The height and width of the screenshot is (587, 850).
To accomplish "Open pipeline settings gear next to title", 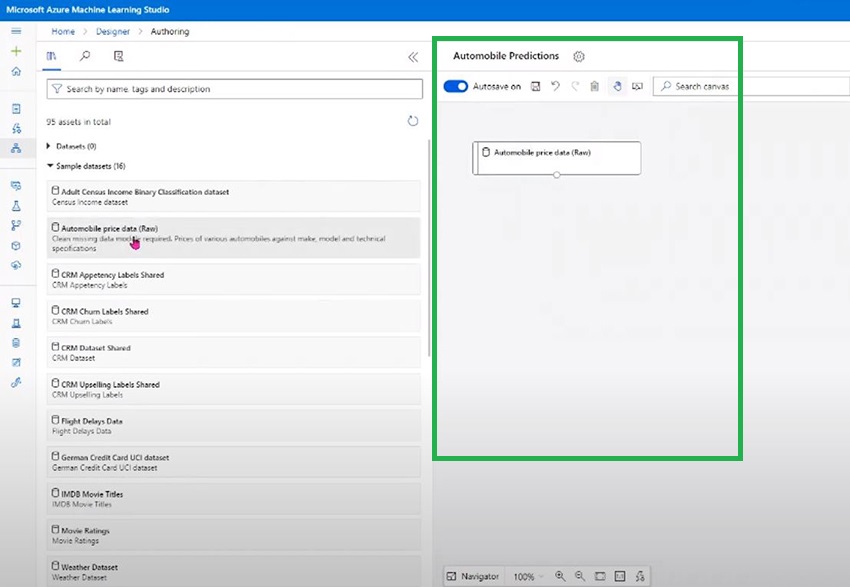I will tap(579, 56).
